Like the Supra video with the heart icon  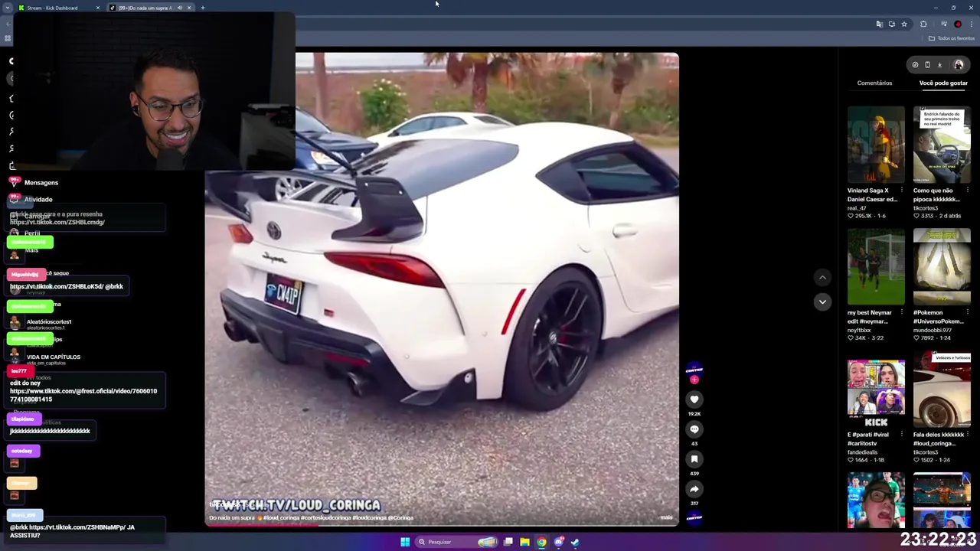click(x=694, y=399)
